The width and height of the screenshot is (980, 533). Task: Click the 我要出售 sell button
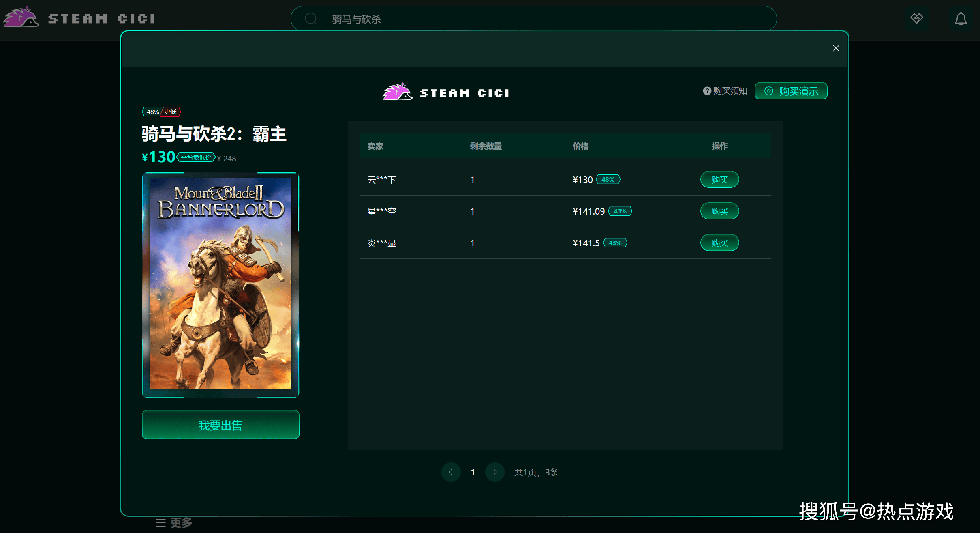[220, 425]
